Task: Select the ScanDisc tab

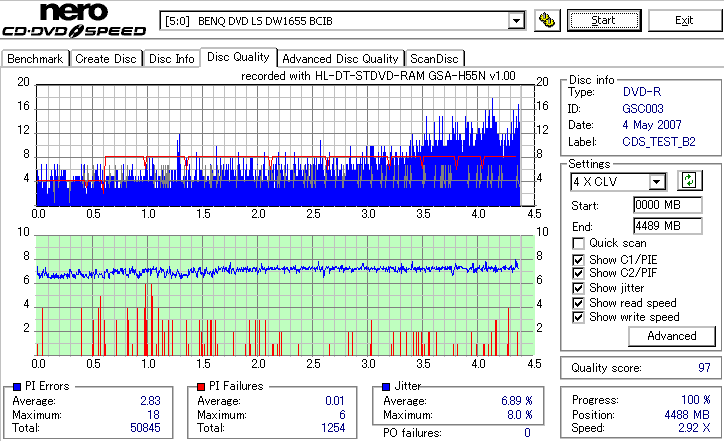Action: coord(434,59)
